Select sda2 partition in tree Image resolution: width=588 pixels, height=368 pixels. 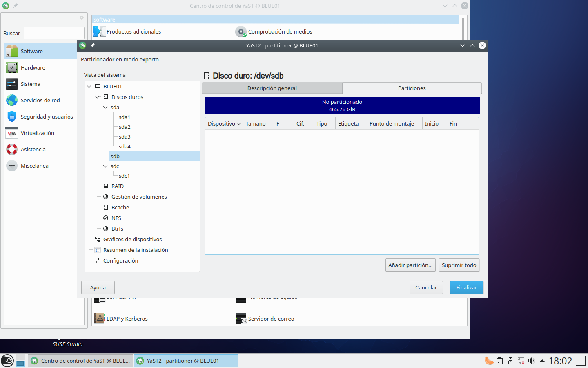click(x=125, y=127)
